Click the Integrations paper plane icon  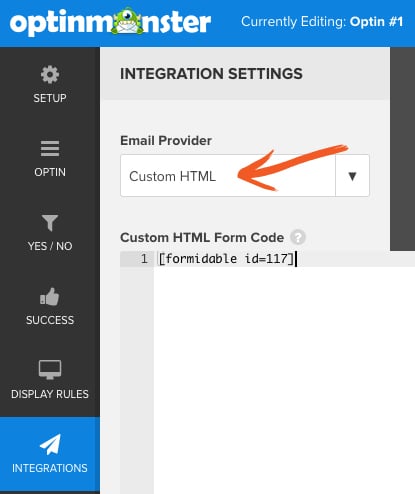click(50, 444)
